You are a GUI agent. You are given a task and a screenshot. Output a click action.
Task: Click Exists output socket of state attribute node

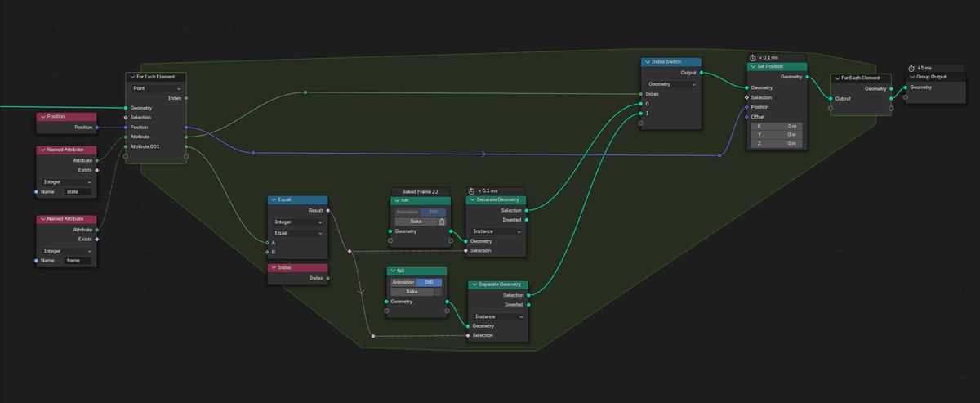click(97, 170)
